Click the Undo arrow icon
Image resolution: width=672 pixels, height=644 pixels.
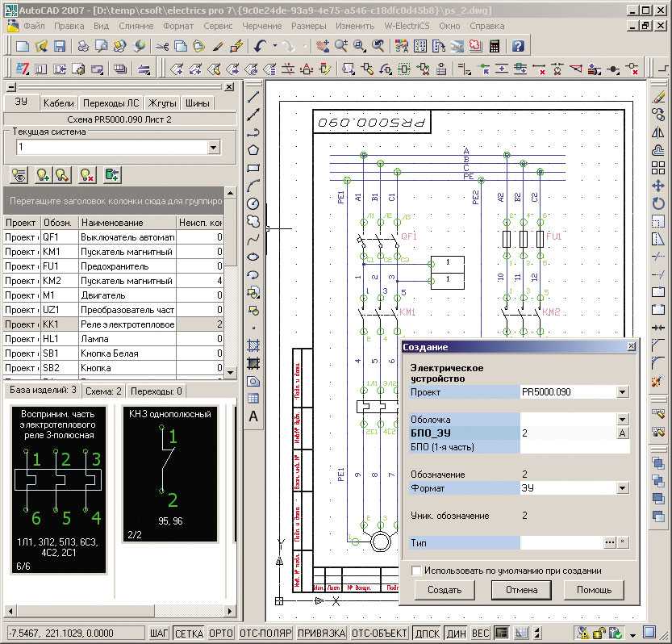click(x=260, y=46)
